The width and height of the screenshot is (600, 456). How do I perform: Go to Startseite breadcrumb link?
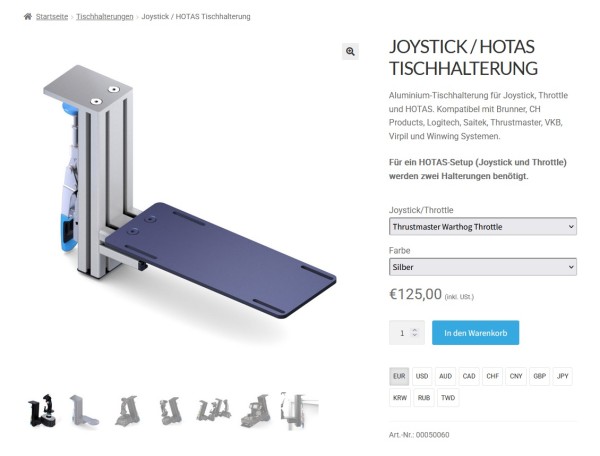click(52, 16)
